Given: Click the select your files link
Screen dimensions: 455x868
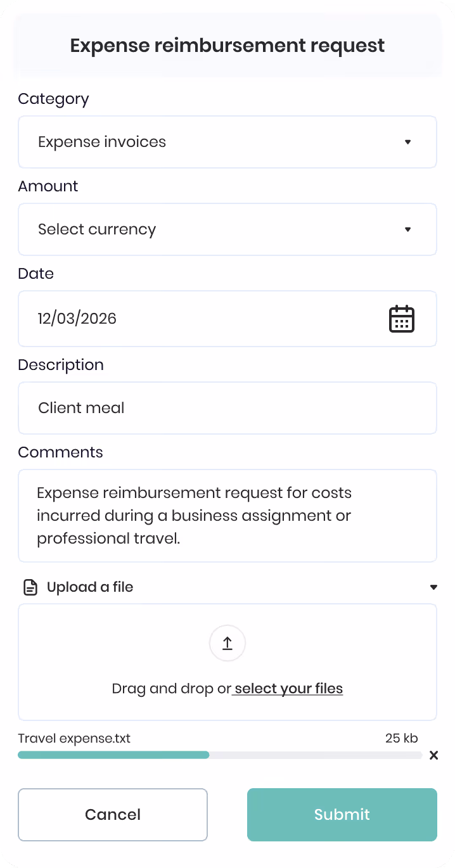Looking at the screenshot, I should [288, 689].
